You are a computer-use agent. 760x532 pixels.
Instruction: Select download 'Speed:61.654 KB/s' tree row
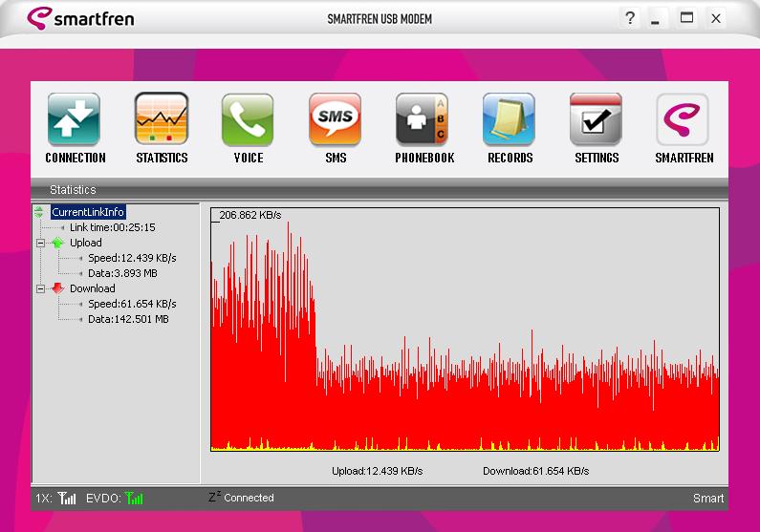[x=132, y=304]
